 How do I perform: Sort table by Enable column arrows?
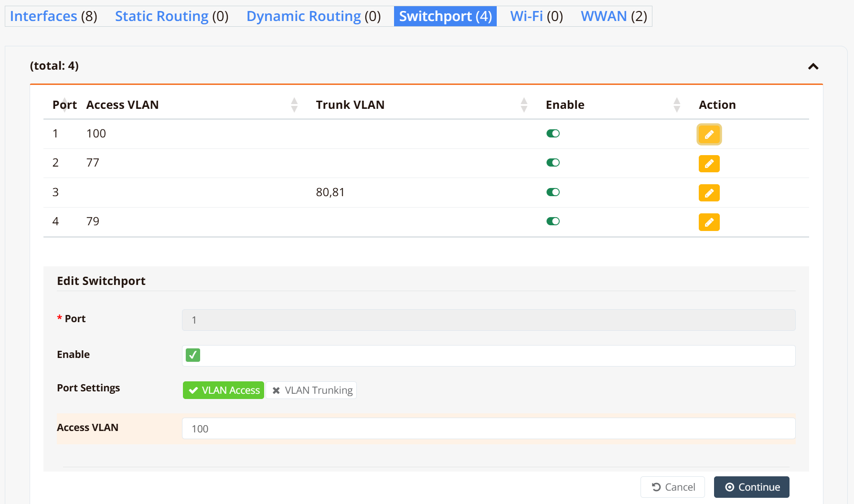[x=677, y=105]
